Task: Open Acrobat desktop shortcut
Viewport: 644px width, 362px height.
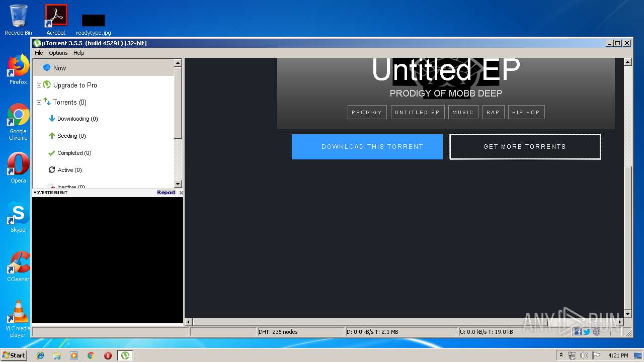Action: coord(56,20)
